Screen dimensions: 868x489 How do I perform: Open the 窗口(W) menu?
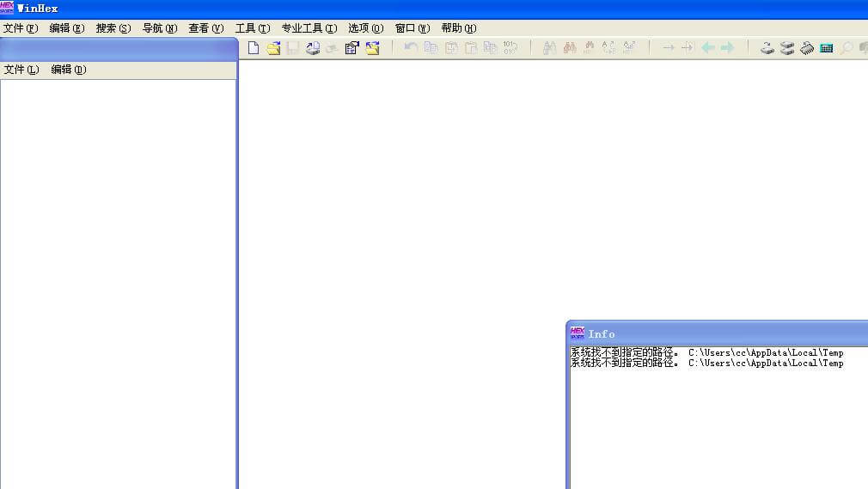coord(413,28)
